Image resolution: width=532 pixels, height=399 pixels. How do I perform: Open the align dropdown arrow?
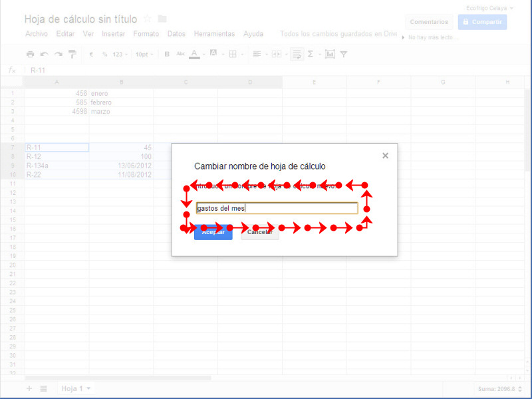(267, 55)
